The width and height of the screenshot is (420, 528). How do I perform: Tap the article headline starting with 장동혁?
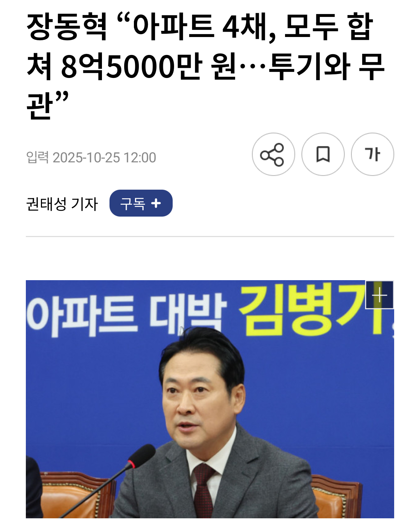205,66
